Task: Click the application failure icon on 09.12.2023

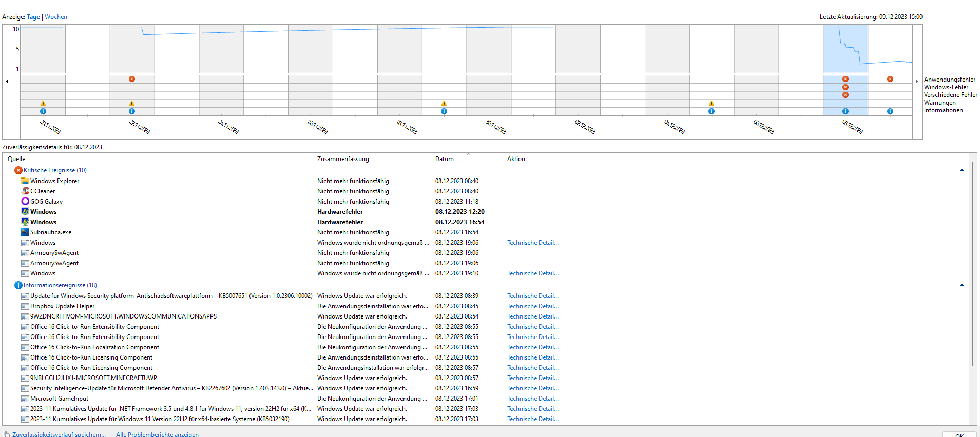Action: pos(890,79)
